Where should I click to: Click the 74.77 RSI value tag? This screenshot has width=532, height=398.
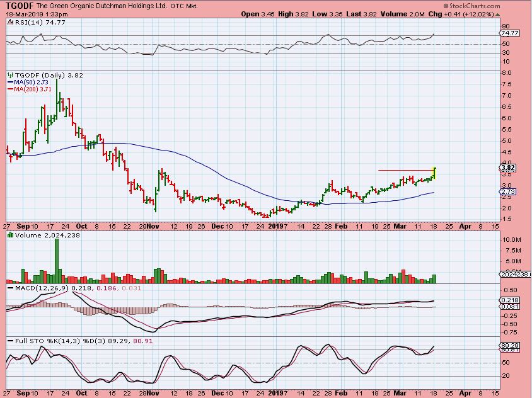coord(509,33)
